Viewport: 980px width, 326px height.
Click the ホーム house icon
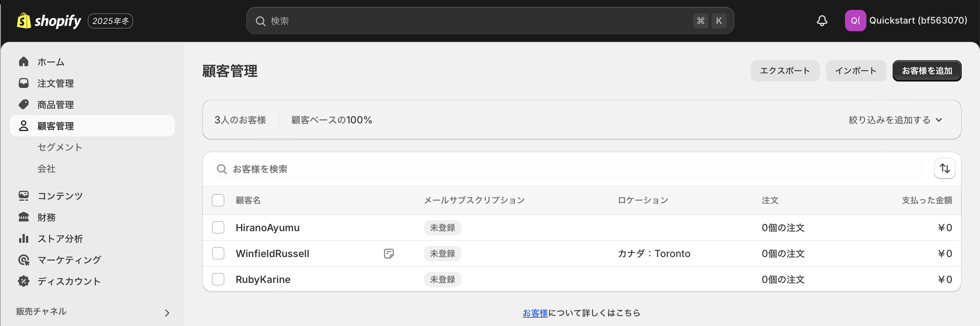(24, 62)
